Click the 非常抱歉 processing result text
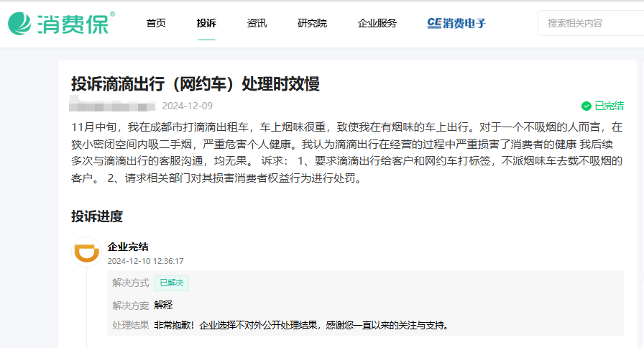This screenshot has height=348, width=644. (x=302, y=325)
